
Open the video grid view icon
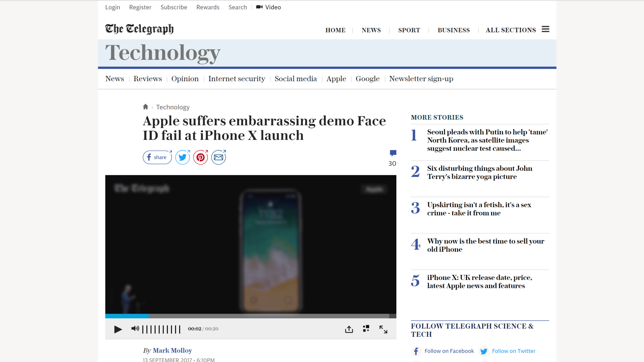pyautogui.click(x=366, y=329)
